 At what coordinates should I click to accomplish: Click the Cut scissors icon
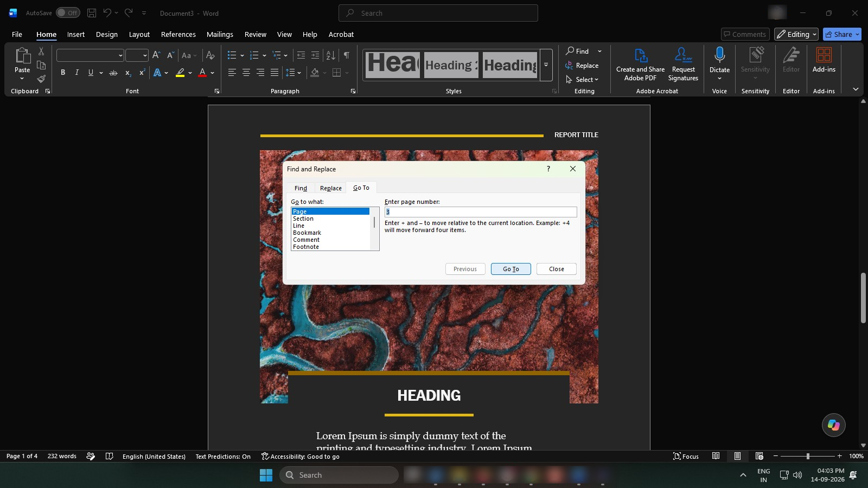click(41, 52)
